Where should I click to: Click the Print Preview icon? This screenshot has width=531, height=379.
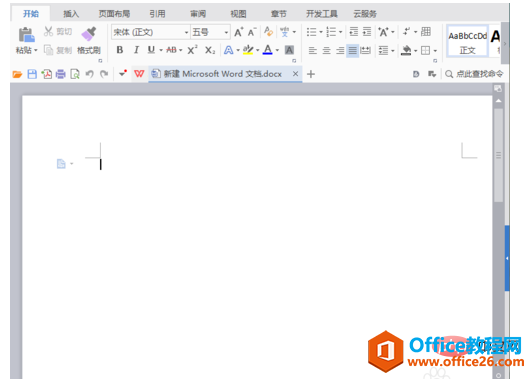click(x=75, y=74)
